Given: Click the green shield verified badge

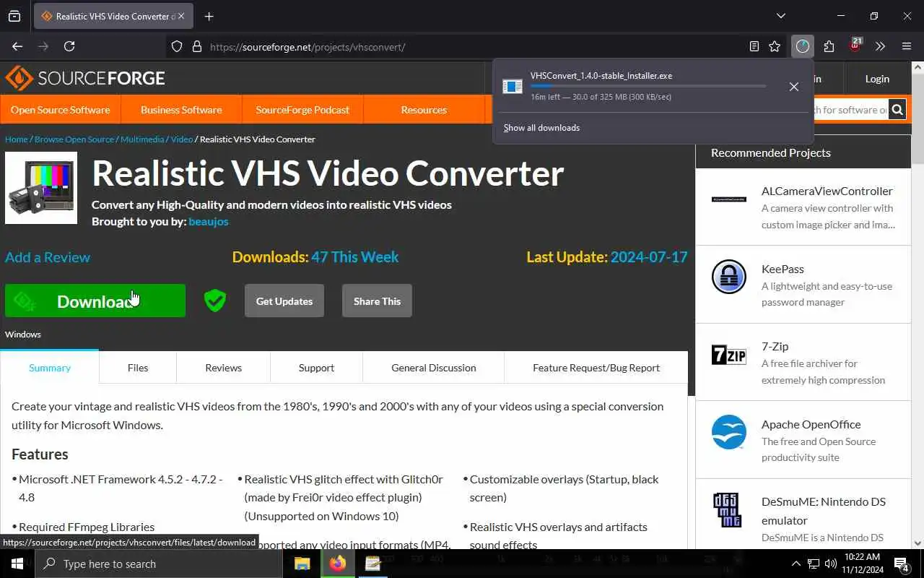Looking at the screenshot, I should click(x=215, y=301).
